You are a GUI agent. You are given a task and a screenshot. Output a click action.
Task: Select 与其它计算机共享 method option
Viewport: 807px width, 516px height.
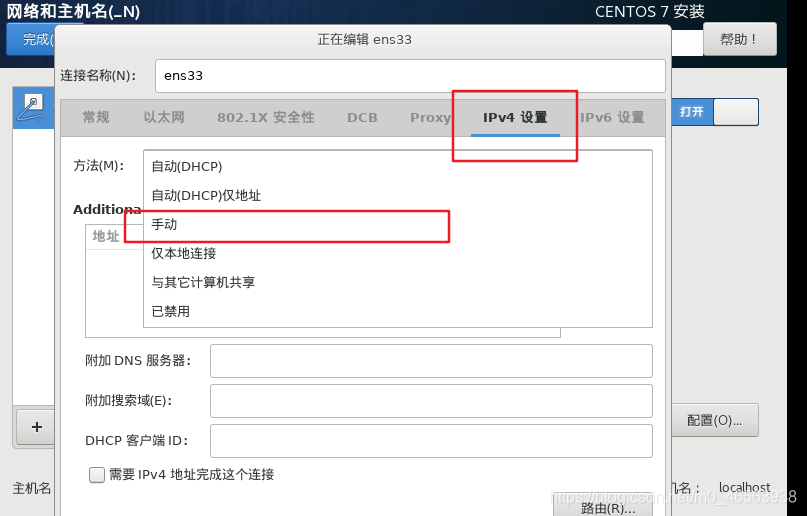click(x=203, y=282)
